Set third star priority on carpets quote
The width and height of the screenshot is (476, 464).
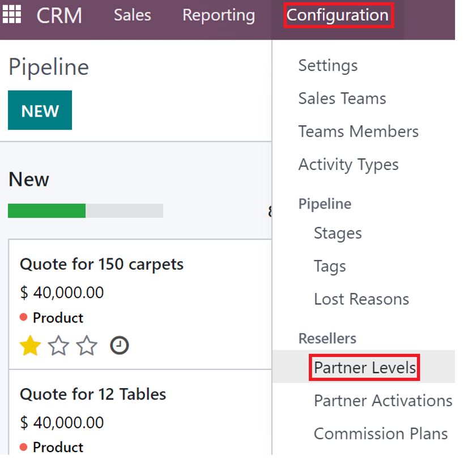point(87,345)
